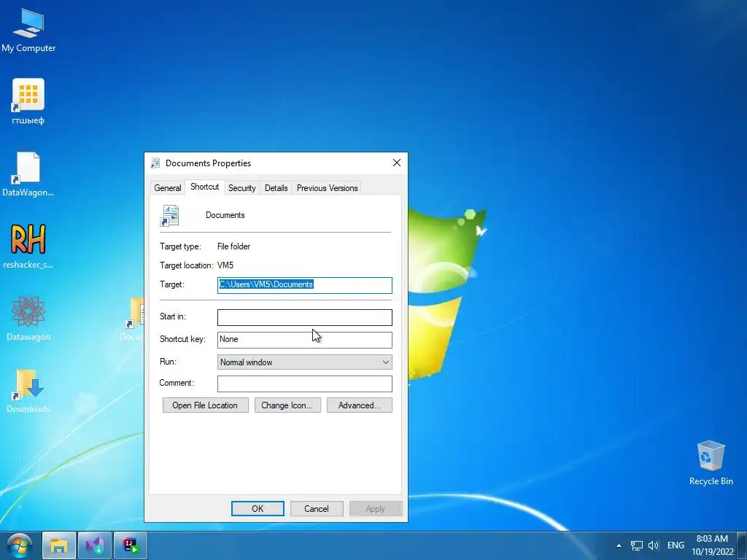Click the Comment text field
The image size is (747, 560).
(305, 384)
